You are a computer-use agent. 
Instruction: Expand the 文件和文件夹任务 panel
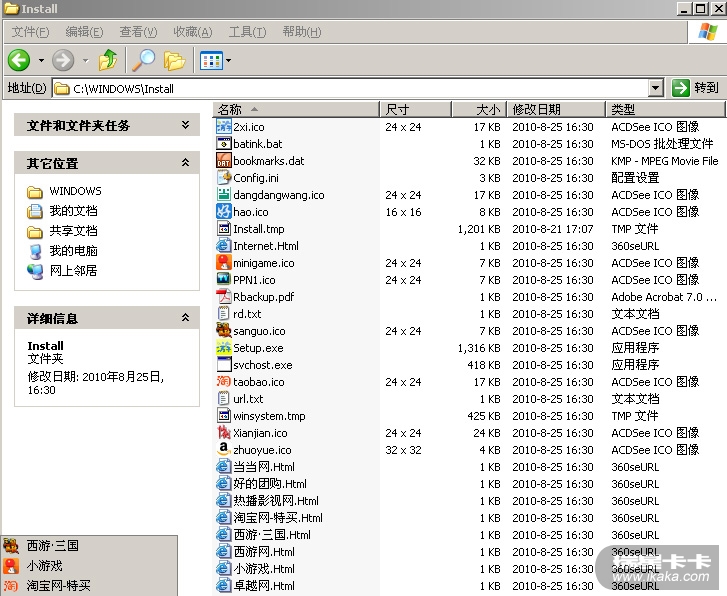click(185, 125)
